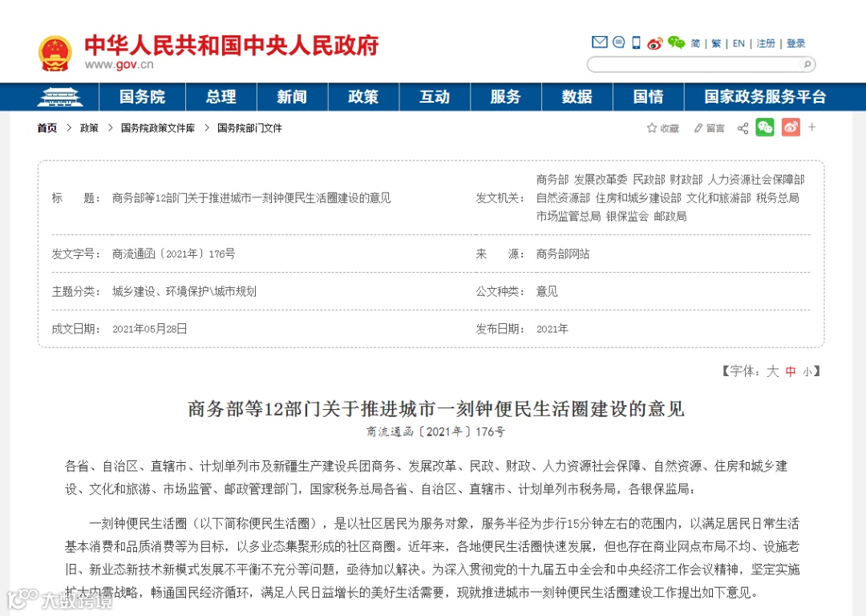Click the national emblem logo
This screenshot has height=616, width=866.
(55, 54)
